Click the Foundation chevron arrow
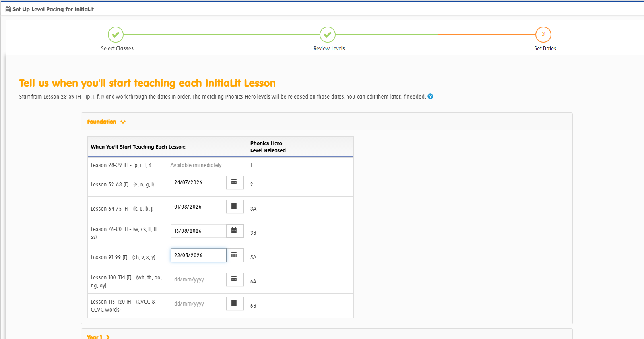This screenshot has height=339, width=644. click(123, 122)
